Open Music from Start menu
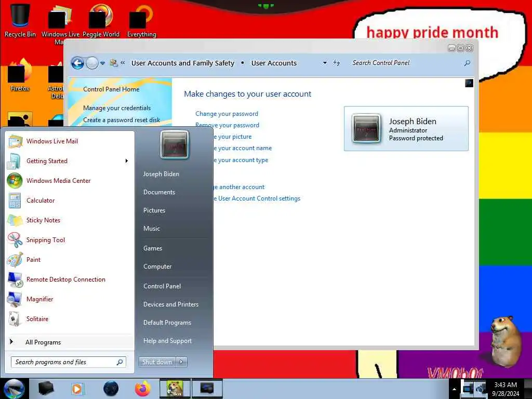 151,229
